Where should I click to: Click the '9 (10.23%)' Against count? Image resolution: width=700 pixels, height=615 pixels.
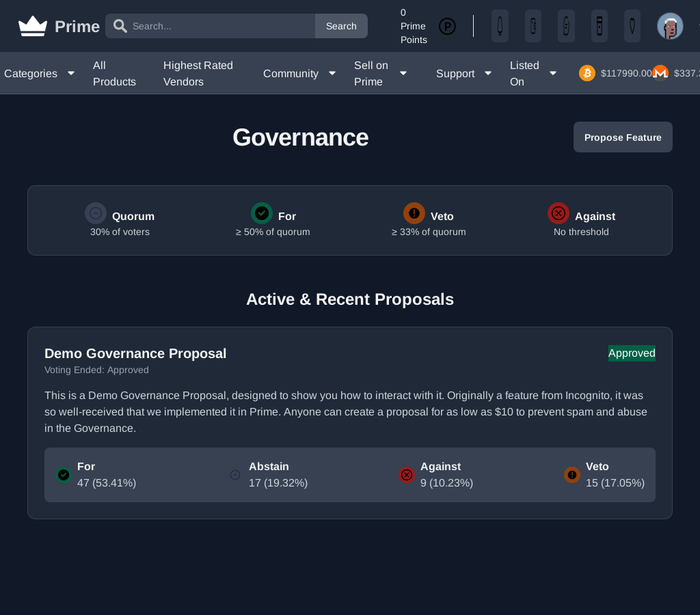[446, 483]
